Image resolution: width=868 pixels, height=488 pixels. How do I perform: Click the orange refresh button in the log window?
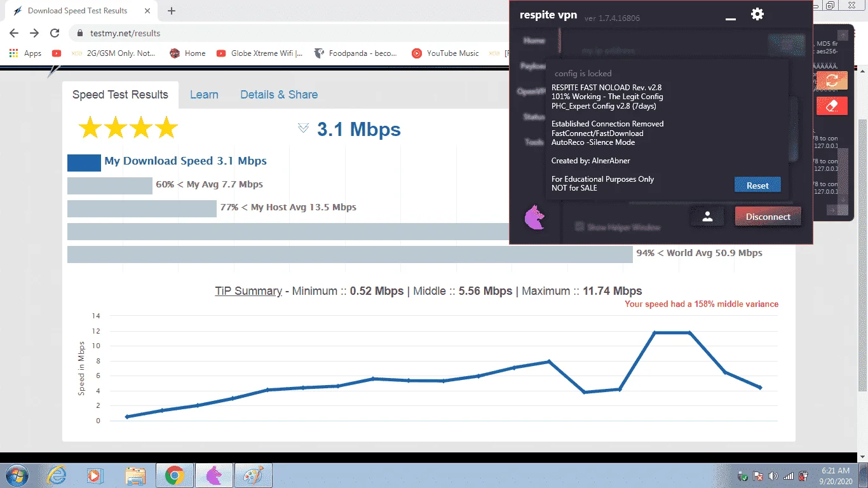click(832, 80)
